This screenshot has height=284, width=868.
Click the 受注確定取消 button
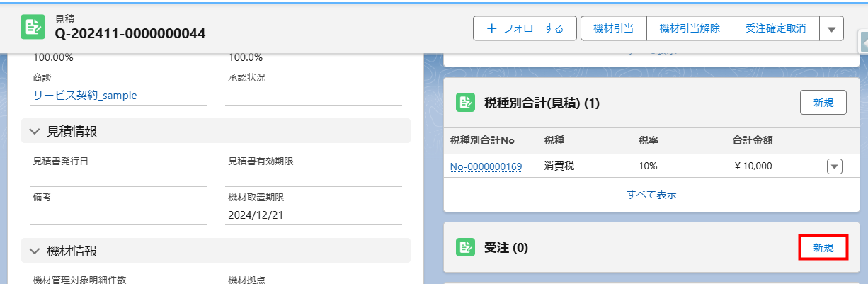point(776,28)
